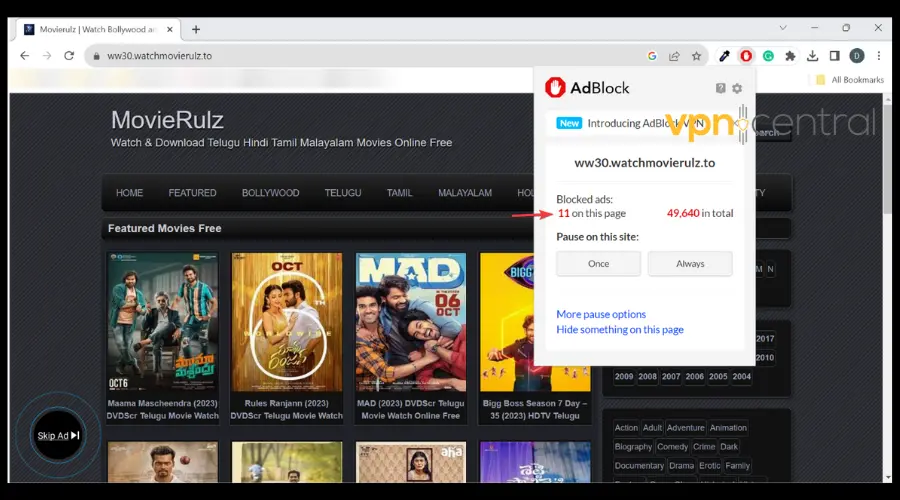The image size is (900, 500).
Task: Open More pause options link
Action: pos(601,314)
